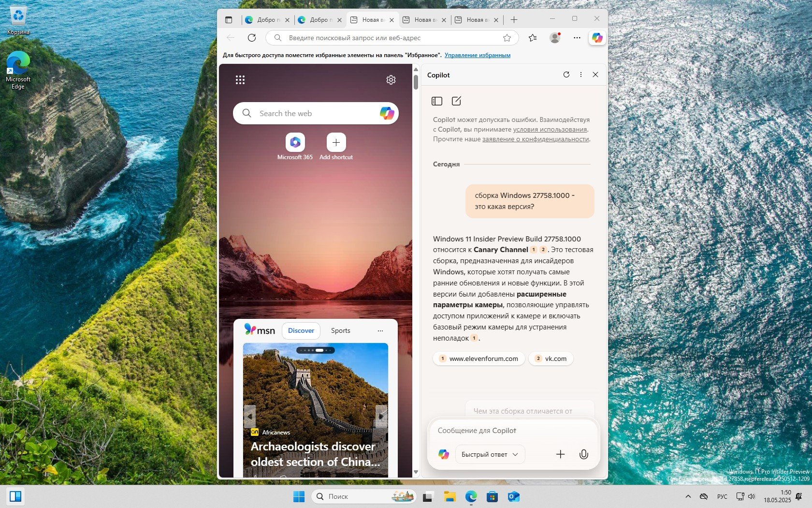The image size is (812, 508).
Task: Open the taskbar clock showing 1:50
Action: (x=777, y=496)
